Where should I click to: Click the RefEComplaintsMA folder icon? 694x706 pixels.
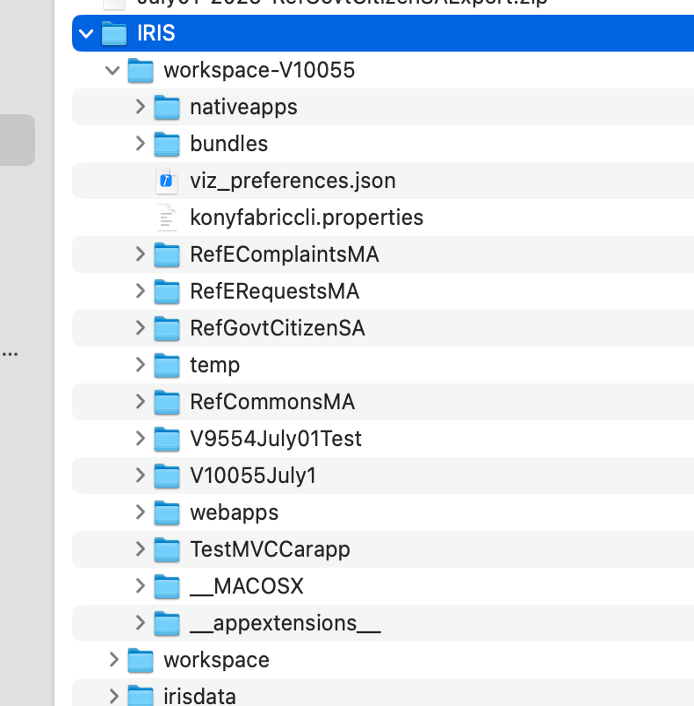point(167,254)
